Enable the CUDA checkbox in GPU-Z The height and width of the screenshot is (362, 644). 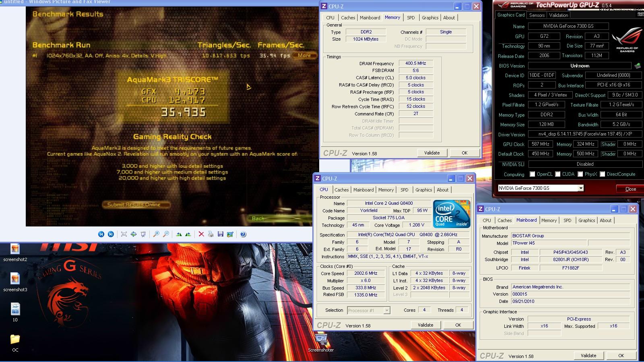point(558,174)
